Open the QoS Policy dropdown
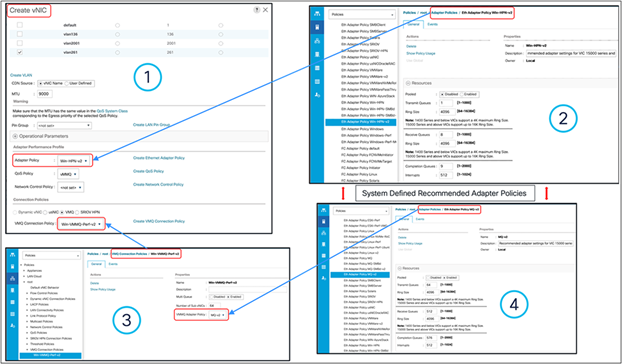The width and height of the screenshot is (622, 364). tap(68, 174)
